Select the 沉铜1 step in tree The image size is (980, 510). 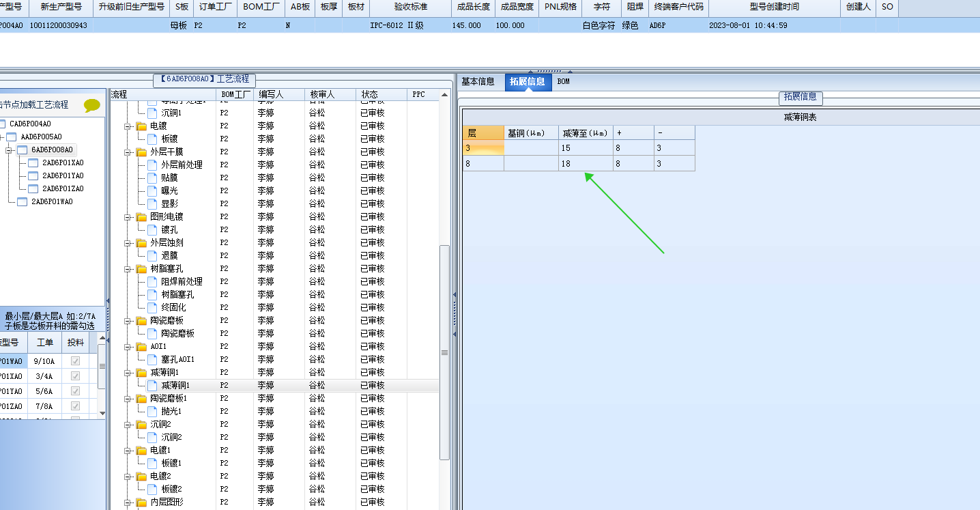[171, 113]
